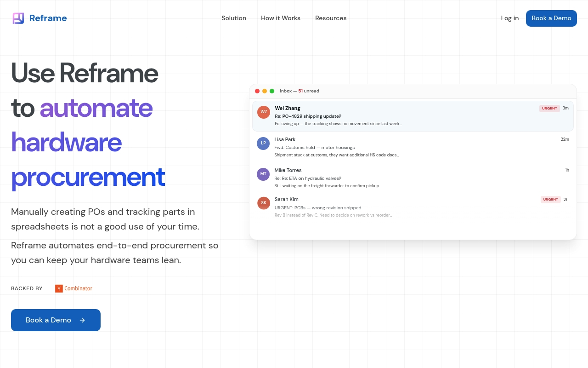This screenshot has height=368, width=588.
Task: Click the green window dot in Inbox
Action: pos(272,91)
